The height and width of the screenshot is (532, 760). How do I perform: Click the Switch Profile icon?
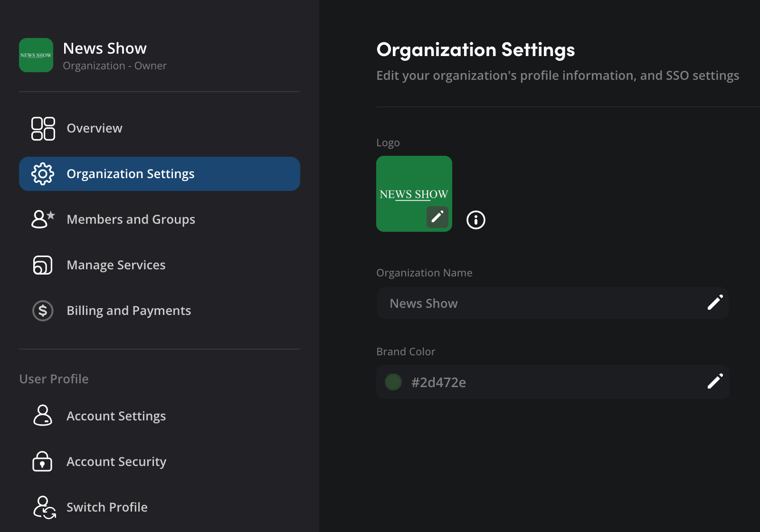coord(44,507)
